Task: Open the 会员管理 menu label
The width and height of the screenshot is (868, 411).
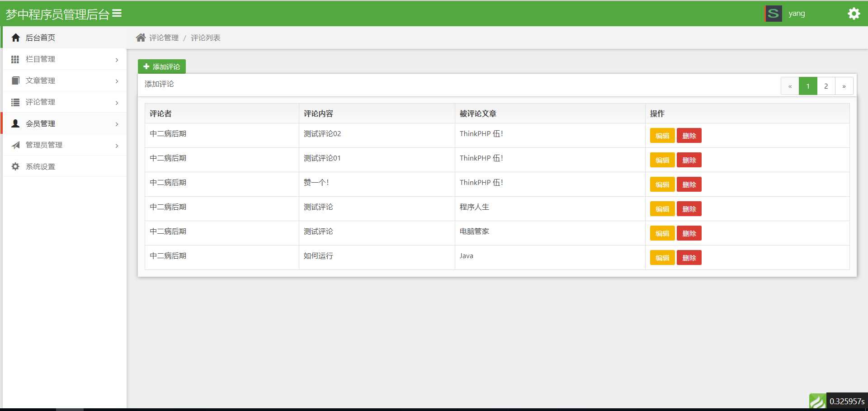Action: tap(40, 123)
